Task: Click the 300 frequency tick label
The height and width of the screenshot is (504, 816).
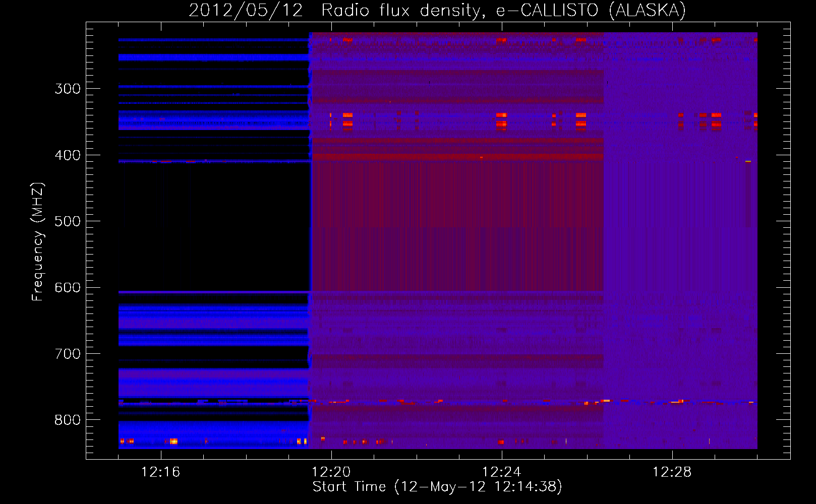Action: tap(68, 89)
